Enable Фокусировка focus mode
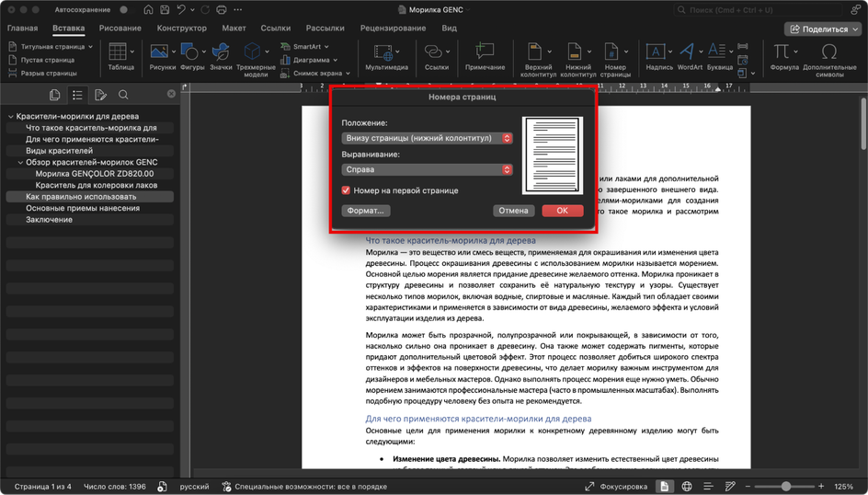868x495 pixels. [616, 486]
